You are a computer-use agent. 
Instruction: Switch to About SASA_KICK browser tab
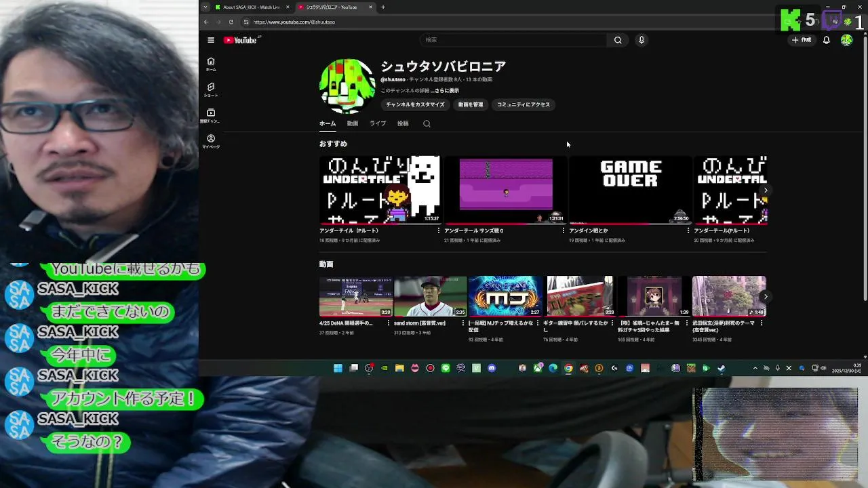click(253, 7)
